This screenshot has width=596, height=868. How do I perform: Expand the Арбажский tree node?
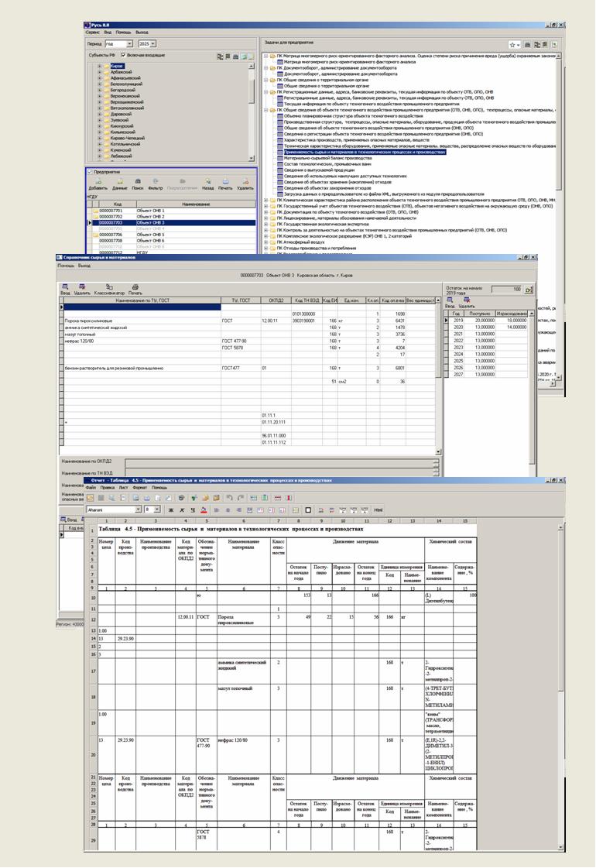[99, 72]
